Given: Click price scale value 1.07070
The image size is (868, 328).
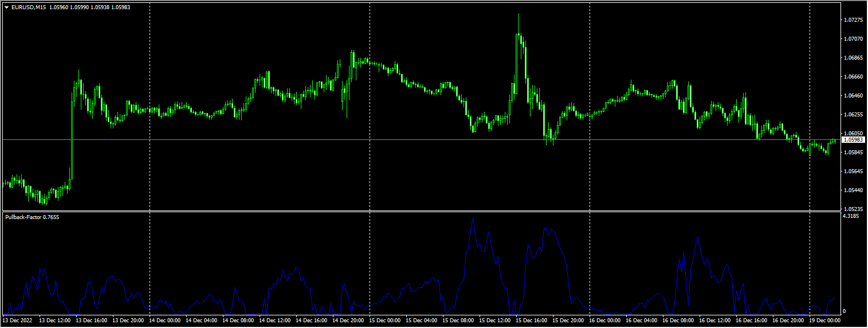Looking at the screenshot, I should 853,39.
